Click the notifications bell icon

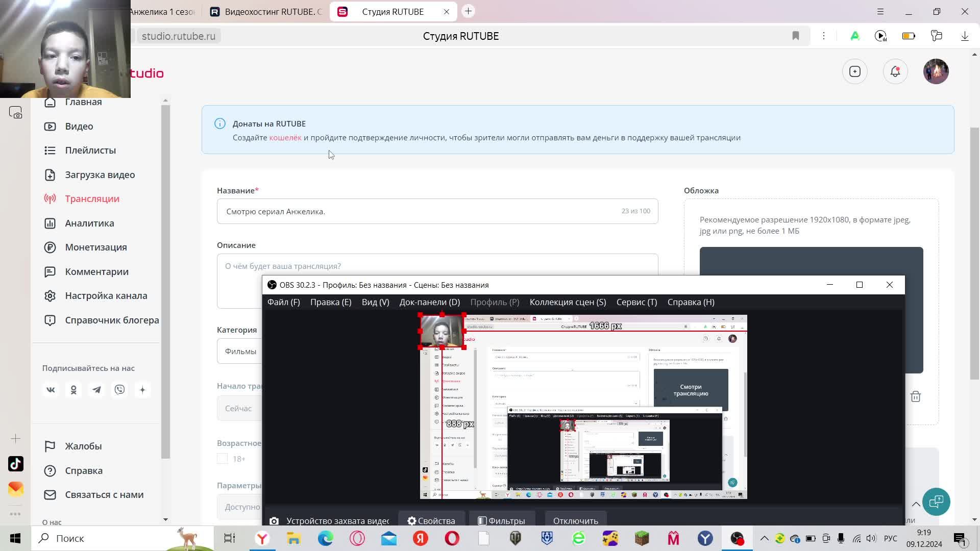coord(895,72)
